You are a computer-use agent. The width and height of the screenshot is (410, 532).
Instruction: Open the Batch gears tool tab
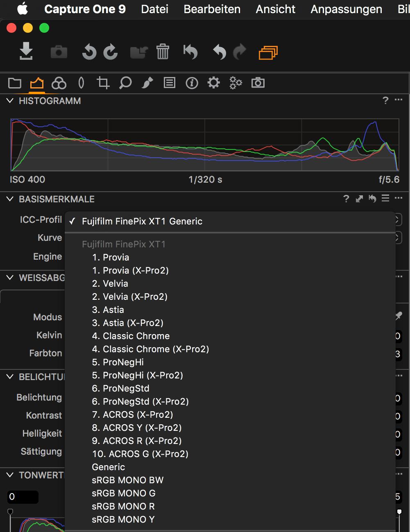click(x=236, y=83)
